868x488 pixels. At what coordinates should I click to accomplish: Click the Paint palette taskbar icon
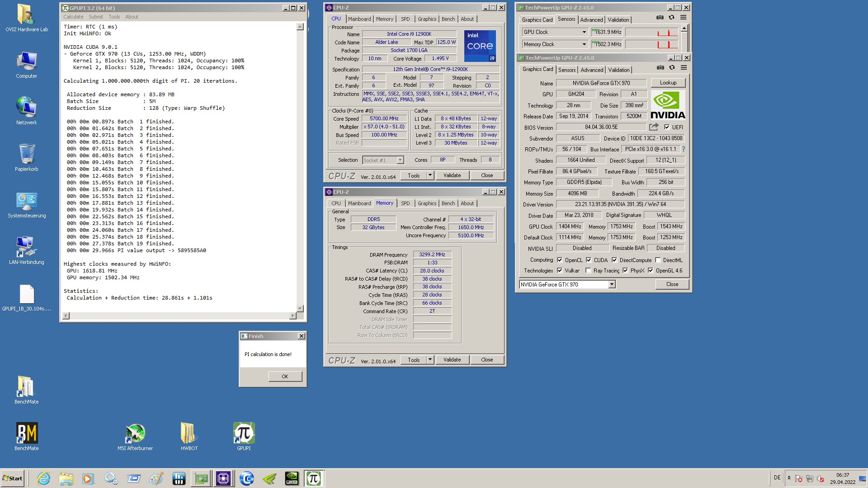click(156, 479)
